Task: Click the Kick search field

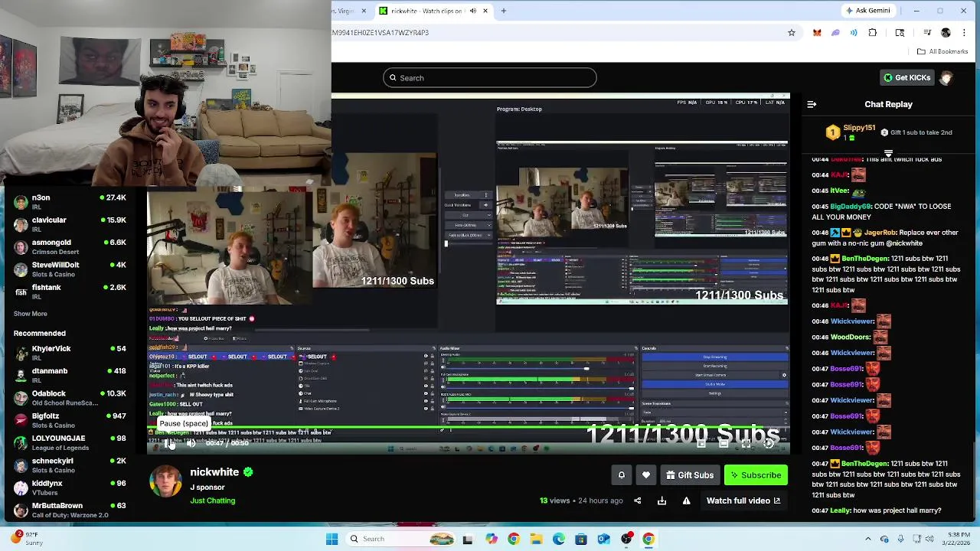Action: pos(490,77)
